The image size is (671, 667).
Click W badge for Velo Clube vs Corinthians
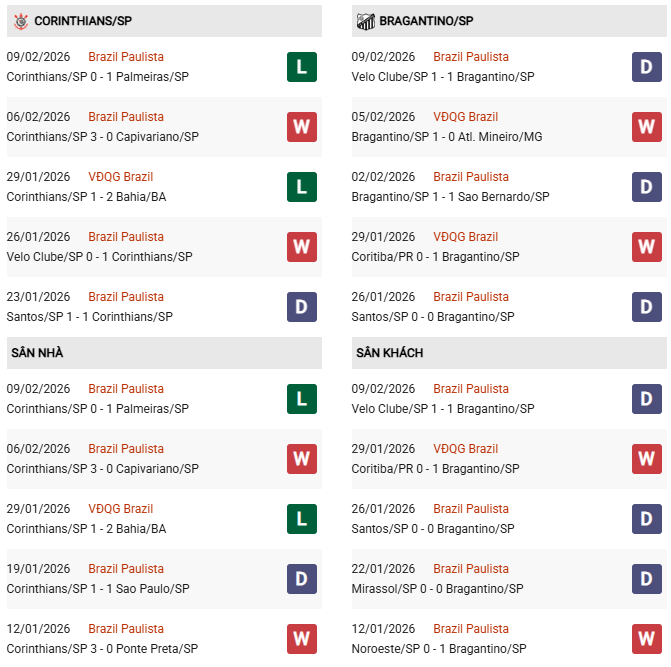tap(302, 246)
